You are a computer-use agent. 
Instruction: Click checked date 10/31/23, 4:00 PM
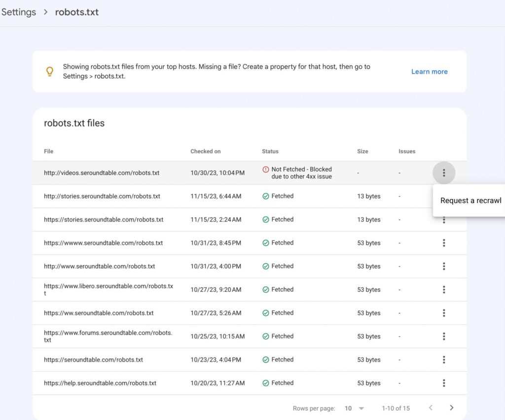[x=216, y=266]
